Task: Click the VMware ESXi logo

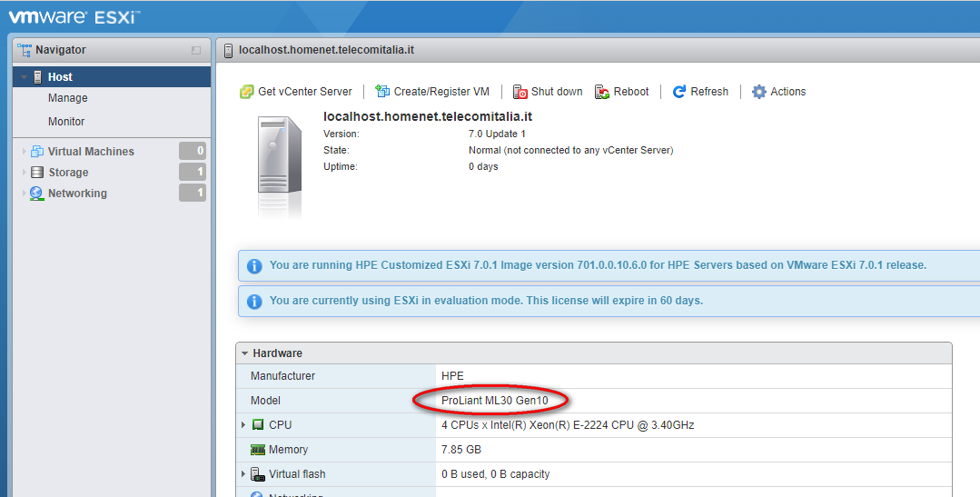Action: pyautogui.click(x=74, y=17)
